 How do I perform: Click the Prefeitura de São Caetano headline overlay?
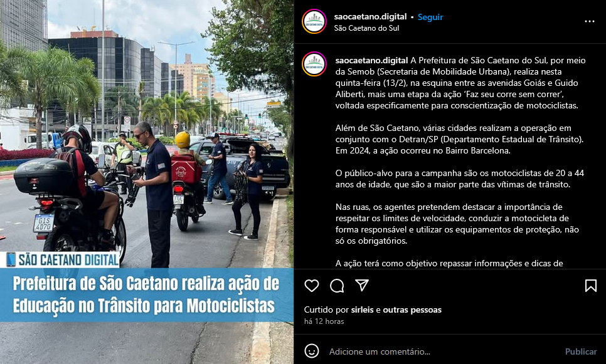tap(146, 295)
